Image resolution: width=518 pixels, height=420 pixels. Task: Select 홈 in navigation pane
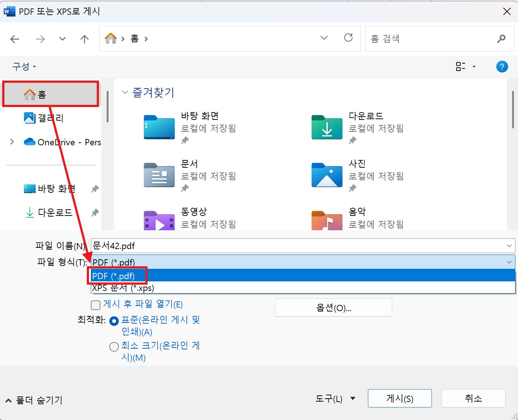[x=51, y=95]
